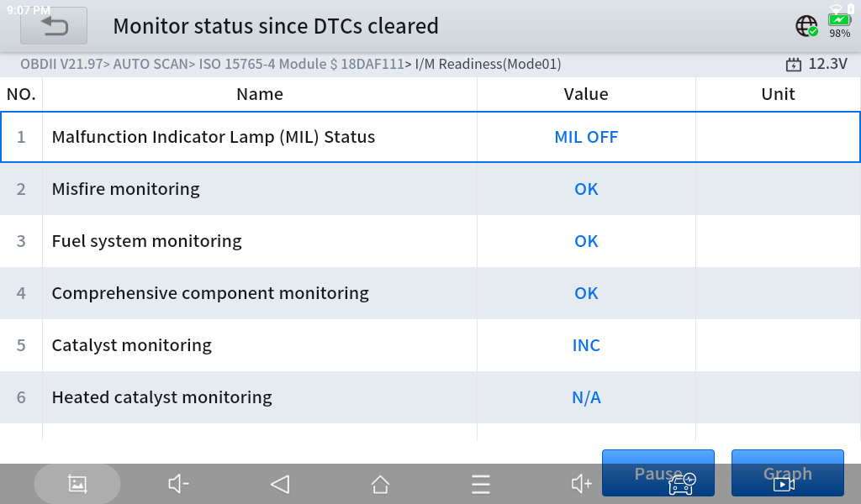Select the Misfire monitoring row
861x504 pixels.
(430, 189)
